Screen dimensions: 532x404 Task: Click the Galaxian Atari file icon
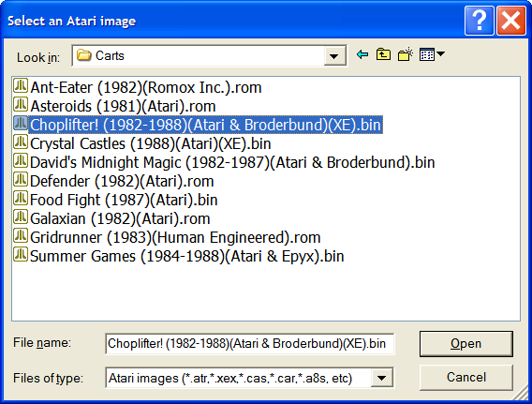(21, 217)
